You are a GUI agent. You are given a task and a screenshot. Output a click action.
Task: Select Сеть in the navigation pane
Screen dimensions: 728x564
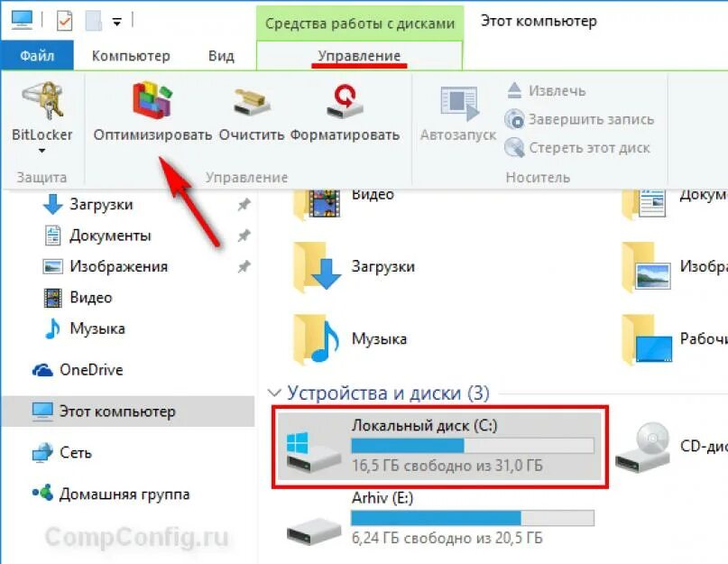(75, 452)
